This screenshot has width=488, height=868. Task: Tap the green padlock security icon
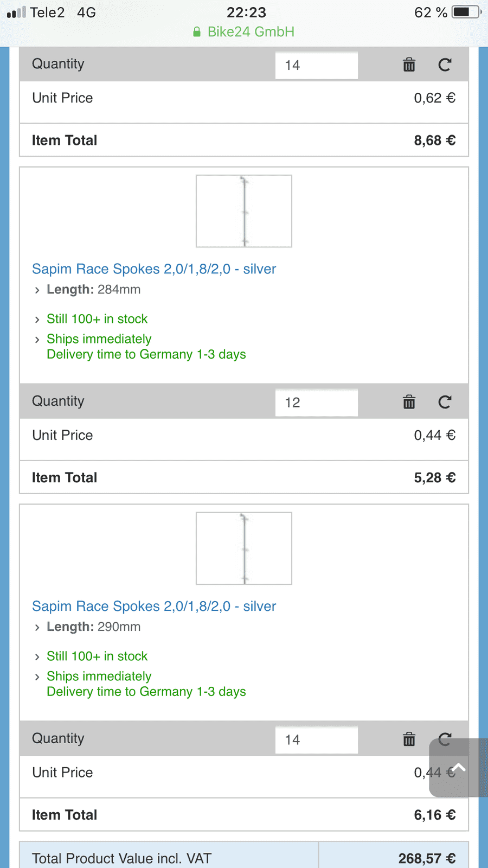pos(197,32)
